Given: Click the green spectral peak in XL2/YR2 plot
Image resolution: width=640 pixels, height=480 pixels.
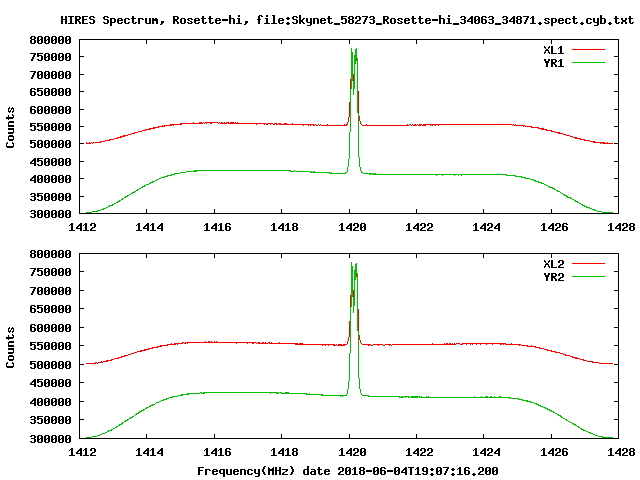Looking at the screenshot, I should coord(354,329).
